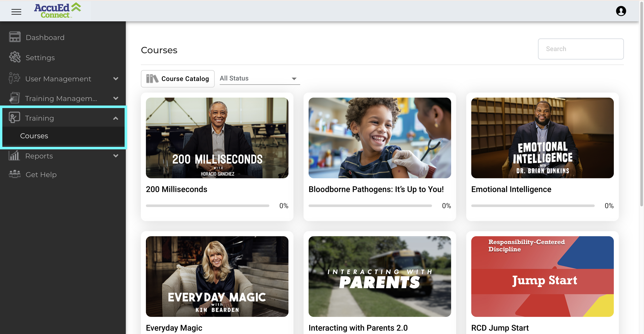Click the Dashboard sidebar icon
Screen dimensions: 644x334
tap(15, 37)
